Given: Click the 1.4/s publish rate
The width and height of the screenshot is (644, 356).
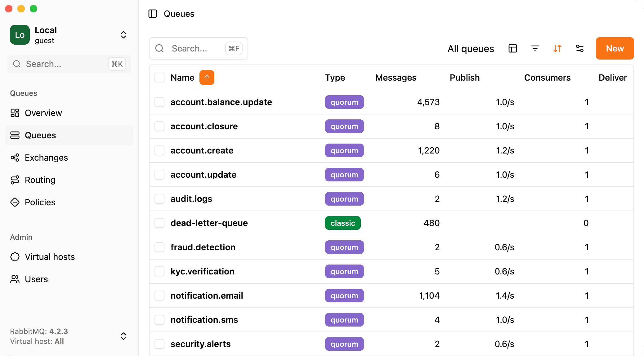Looking at the screenshot, I should pos(505,296).
